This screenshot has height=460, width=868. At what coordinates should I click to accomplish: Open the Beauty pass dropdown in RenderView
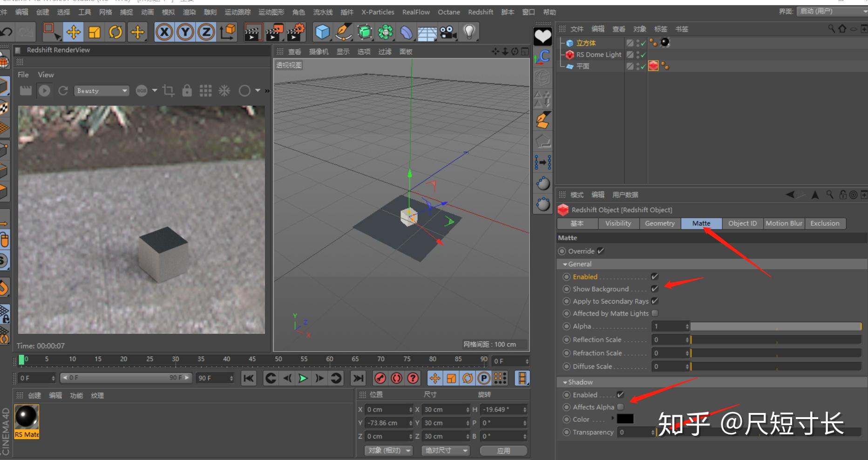click(x=124, y=90)
